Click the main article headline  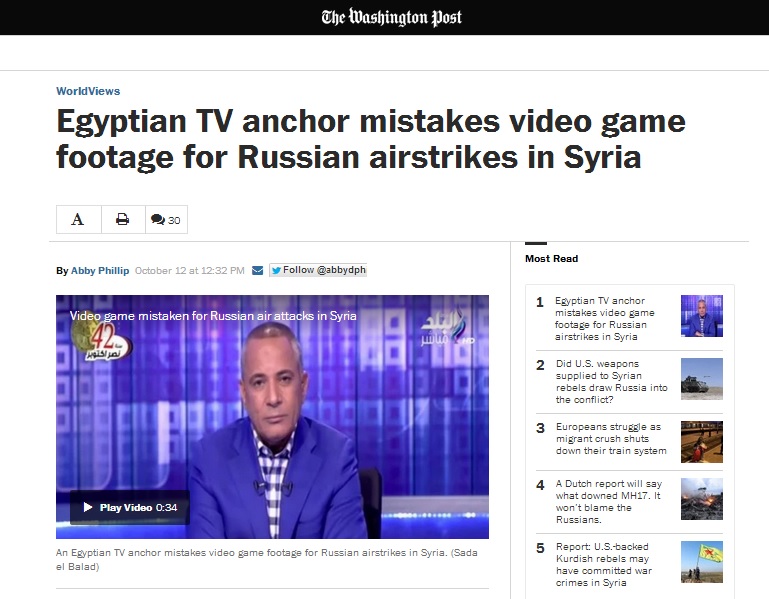pos(371,139)
